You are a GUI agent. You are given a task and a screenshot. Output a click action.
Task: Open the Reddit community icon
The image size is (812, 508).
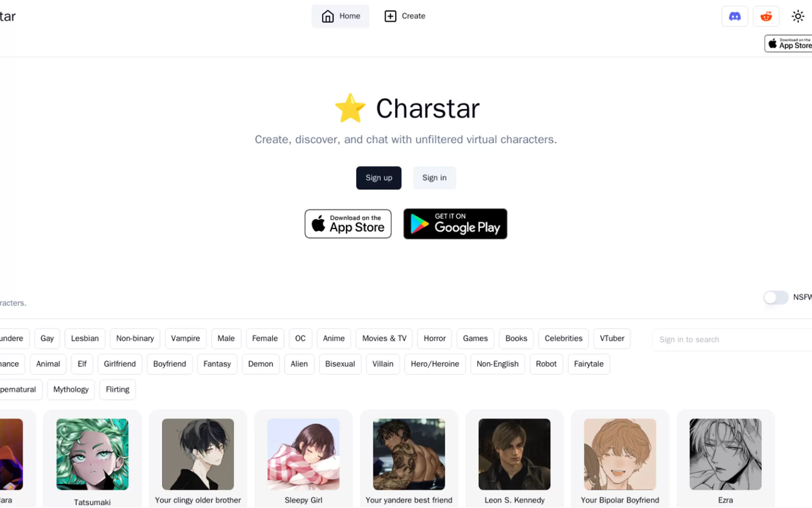point(766,16)
